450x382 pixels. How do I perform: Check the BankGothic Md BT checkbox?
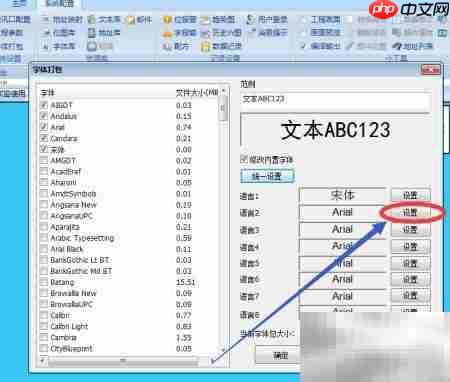(44, 271)
